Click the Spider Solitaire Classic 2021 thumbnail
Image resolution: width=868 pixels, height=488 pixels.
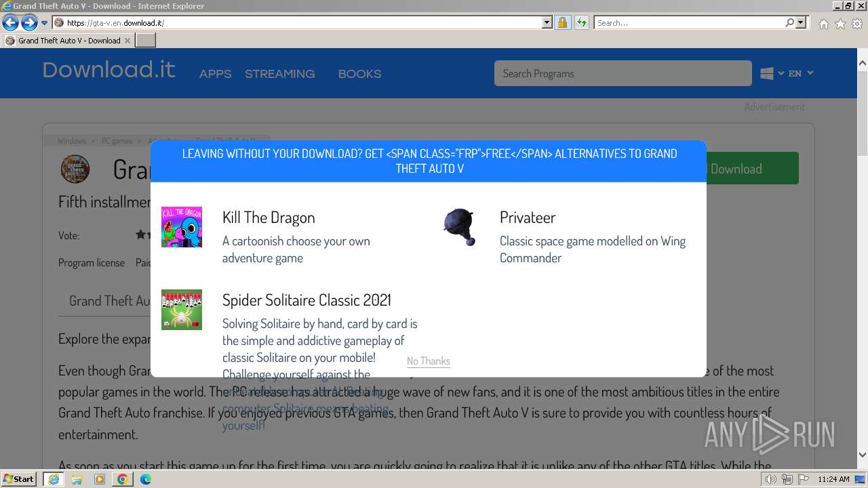tap(181, 310)
